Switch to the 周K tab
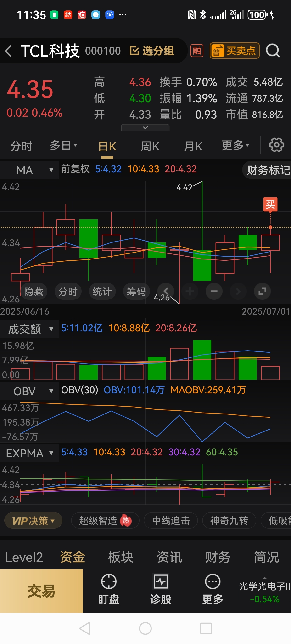This screenshot has height=644, width=291. click(x=150, y=146)
